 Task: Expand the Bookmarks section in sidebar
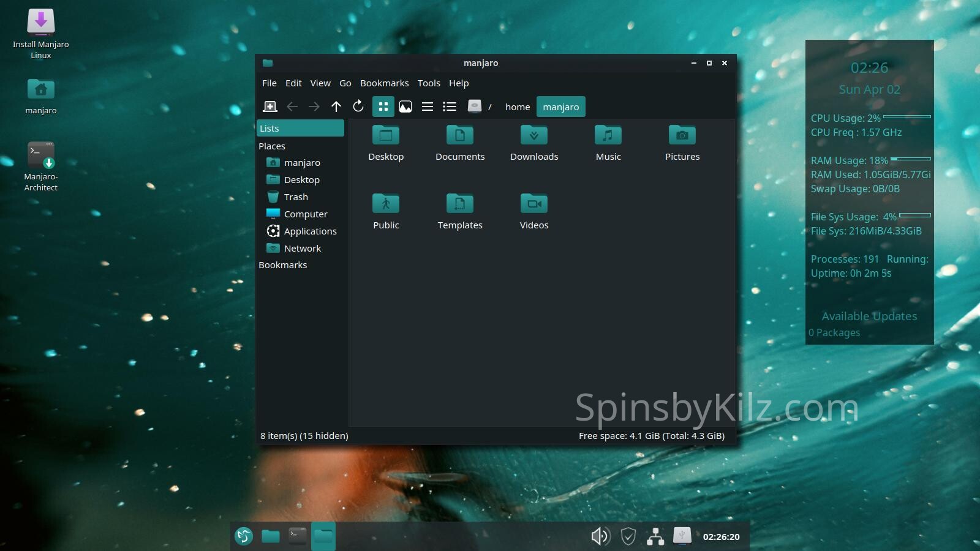pos(282,265)
